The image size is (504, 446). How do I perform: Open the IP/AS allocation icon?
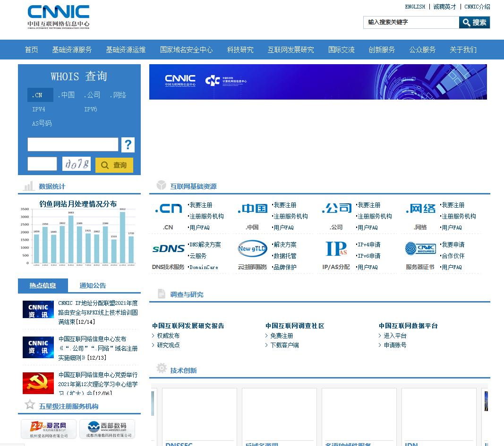pyautogui.click(x=336, y=248)
